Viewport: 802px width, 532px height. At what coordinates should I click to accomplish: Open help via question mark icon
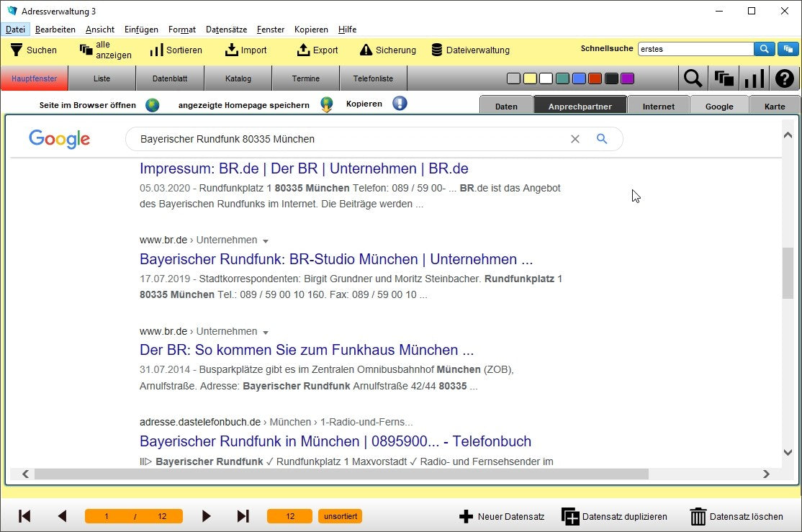(x=784, y=78)
